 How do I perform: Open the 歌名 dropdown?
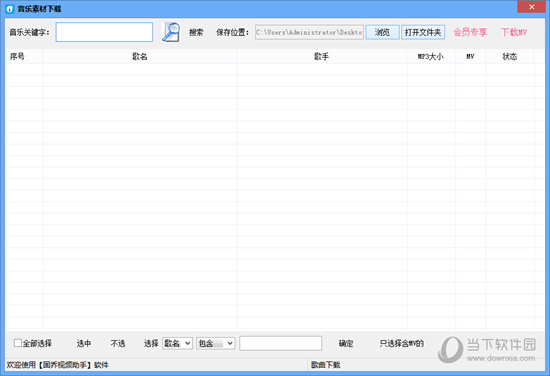[x=177, y=343]
